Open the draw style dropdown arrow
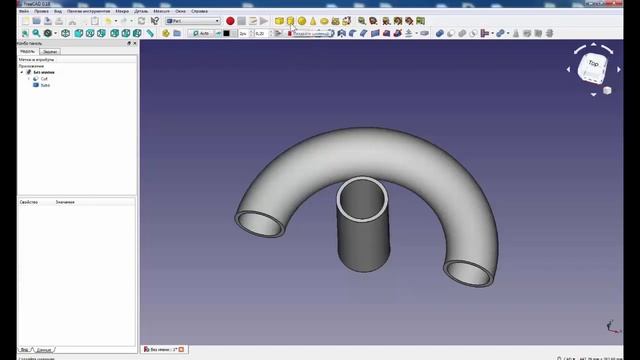640x360 pixels. point(56,33)
